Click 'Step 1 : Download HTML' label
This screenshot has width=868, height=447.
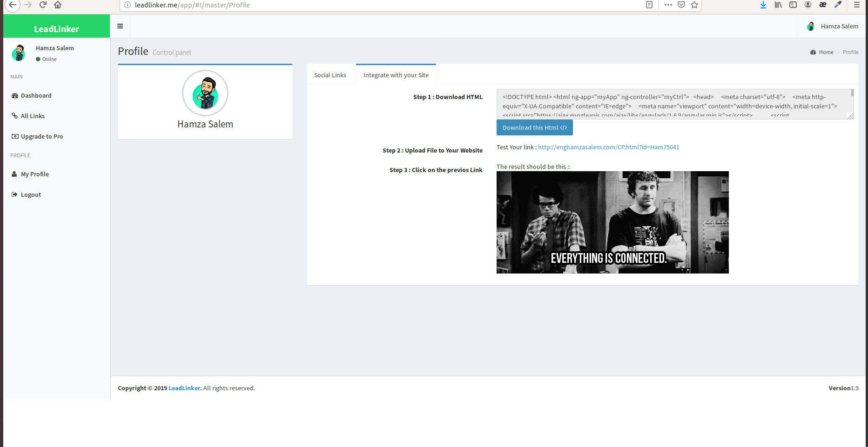[x=448, y=97]
